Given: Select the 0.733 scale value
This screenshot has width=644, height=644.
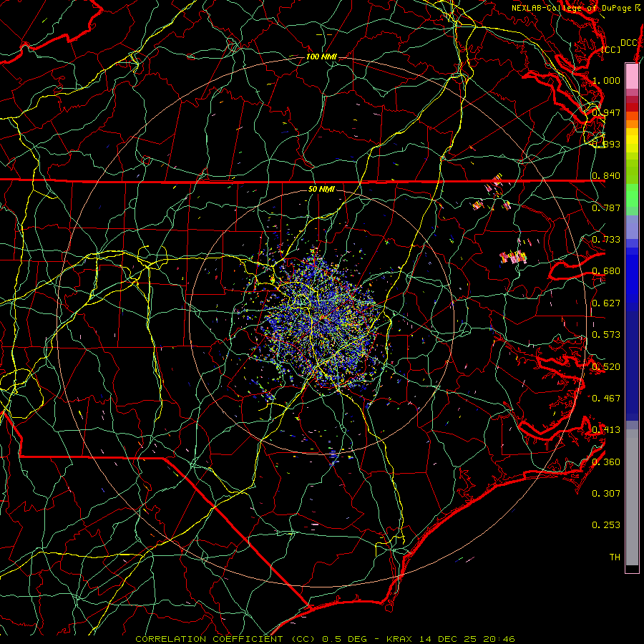Looking at the screenshot, I should coord(606,239).
